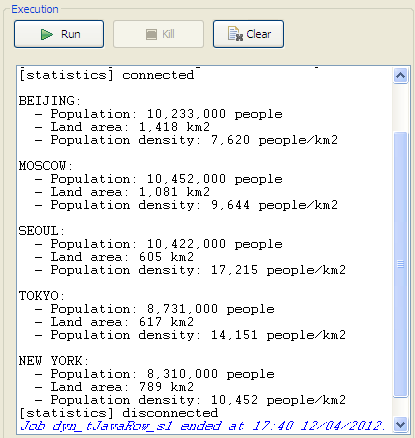Select Beijing population '10,233,000 people' line

coord(159,114)
